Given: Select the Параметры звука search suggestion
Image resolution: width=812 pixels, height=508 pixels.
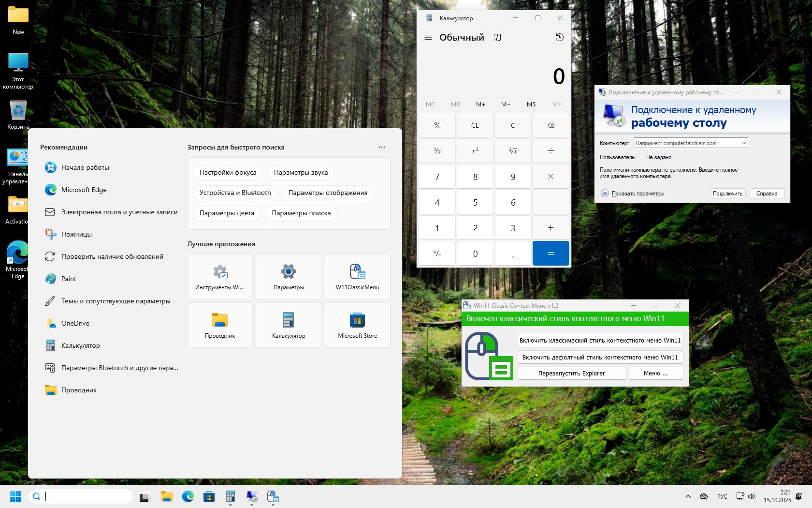Looking at the screenshot, I should (x=301, y=173).
